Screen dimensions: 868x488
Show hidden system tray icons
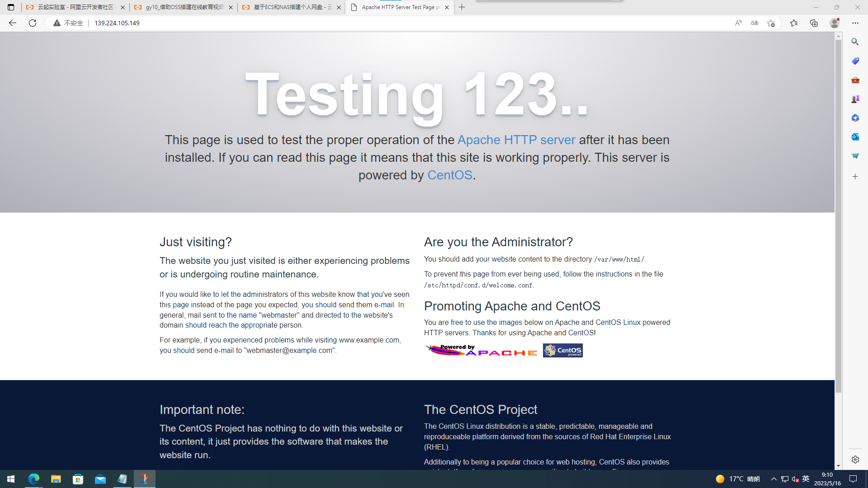coord(774,479)
